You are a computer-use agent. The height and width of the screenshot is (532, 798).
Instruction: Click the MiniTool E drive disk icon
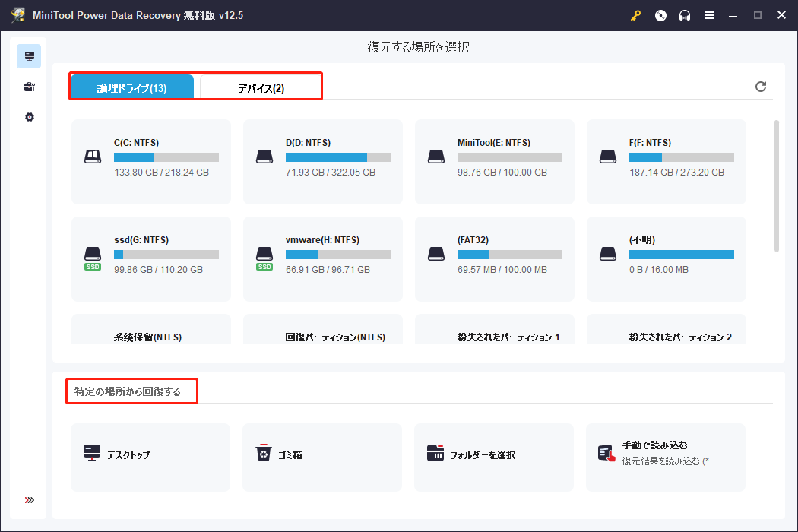tap(436, 157)
